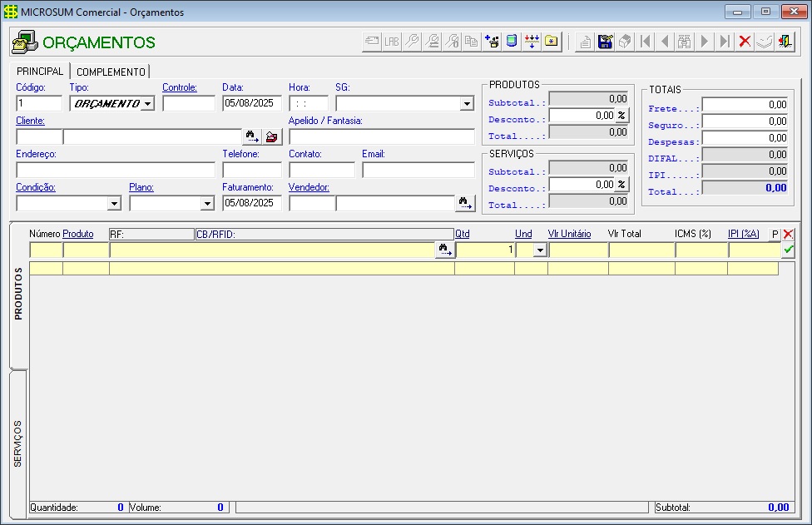Jump to the first record arrow
812x525 pixels.
pyautogui.click(x=646, y=42)
